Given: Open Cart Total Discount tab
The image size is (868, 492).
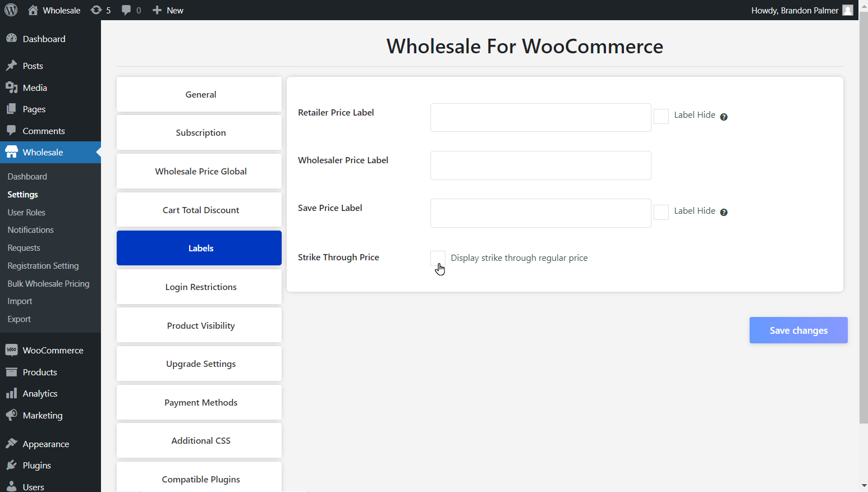Looking at the screenshot, I should (x=199, y=210).
